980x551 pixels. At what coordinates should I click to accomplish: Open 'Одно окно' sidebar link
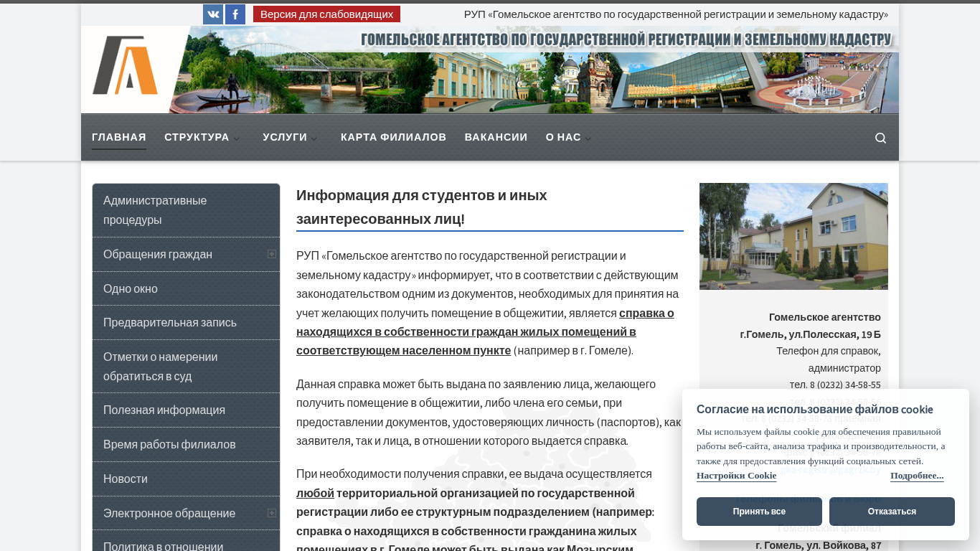click(186, 288)
